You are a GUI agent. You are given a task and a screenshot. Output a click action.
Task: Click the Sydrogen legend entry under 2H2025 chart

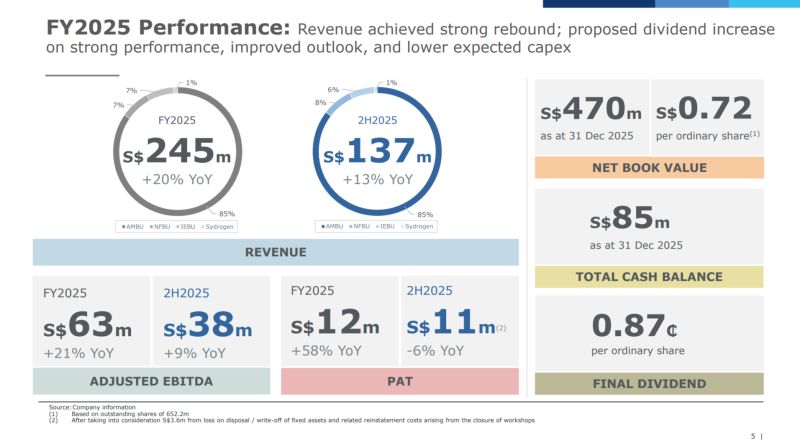tap(414, 227)
